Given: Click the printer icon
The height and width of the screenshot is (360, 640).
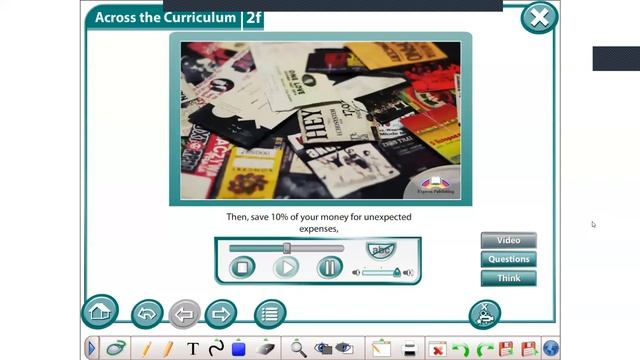Looking at the screenshot, I should tap(409, 349).
